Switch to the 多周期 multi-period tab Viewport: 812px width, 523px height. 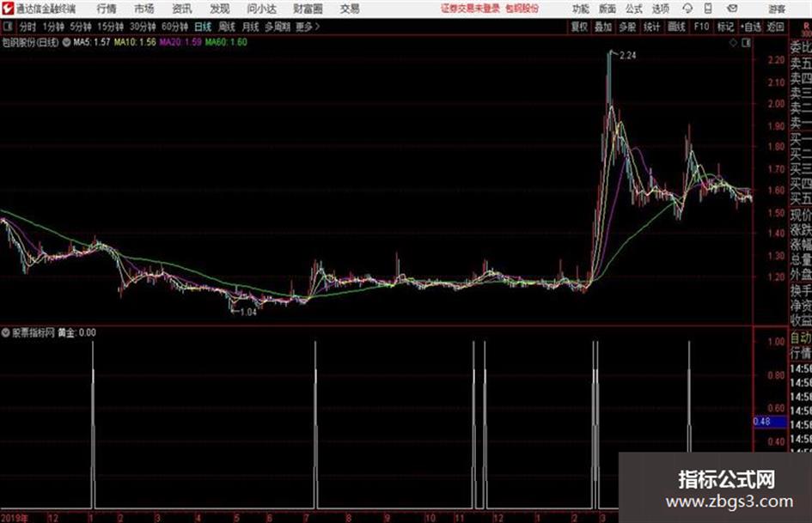(278, 27)
